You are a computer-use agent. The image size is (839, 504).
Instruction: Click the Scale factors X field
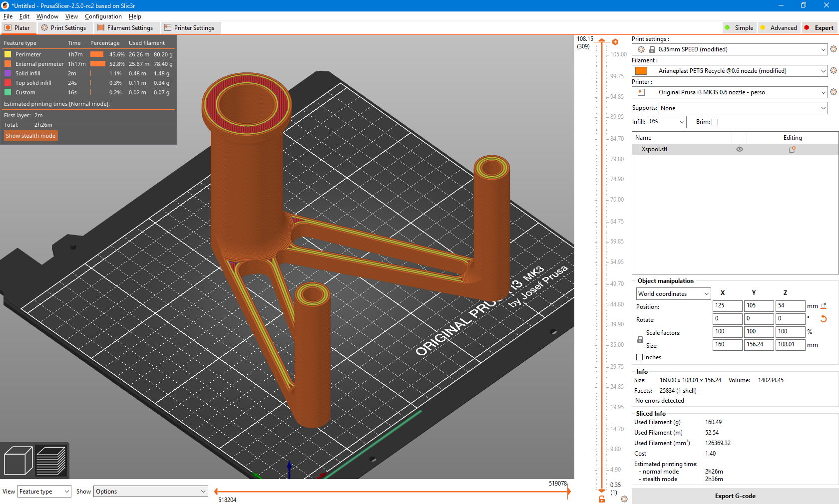(x=727, y=332)
